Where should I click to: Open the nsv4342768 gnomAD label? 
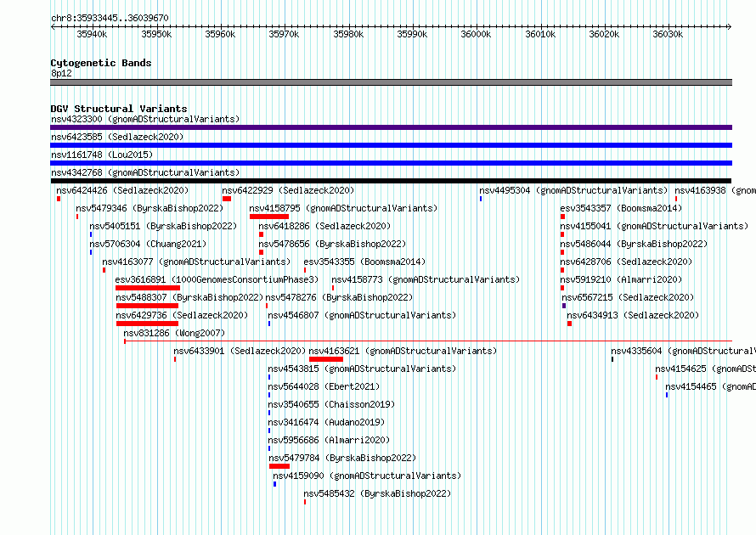[x=145, y=172]
